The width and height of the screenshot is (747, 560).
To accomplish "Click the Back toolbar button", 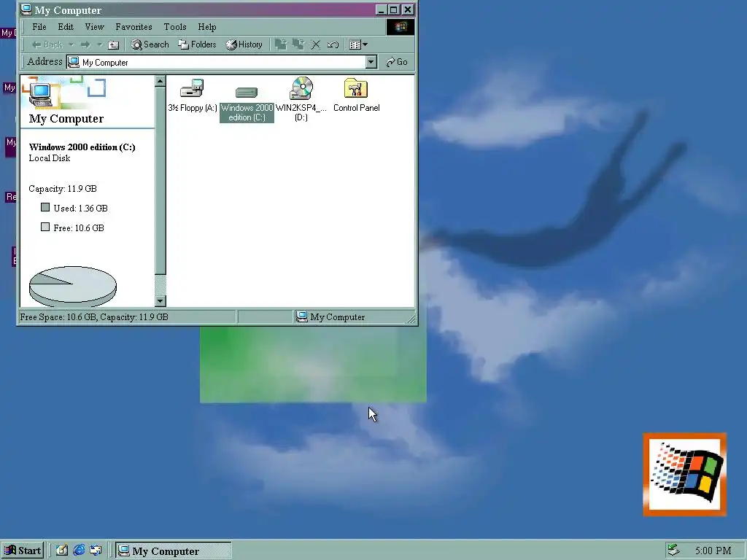I will click(x=47, y=44).
